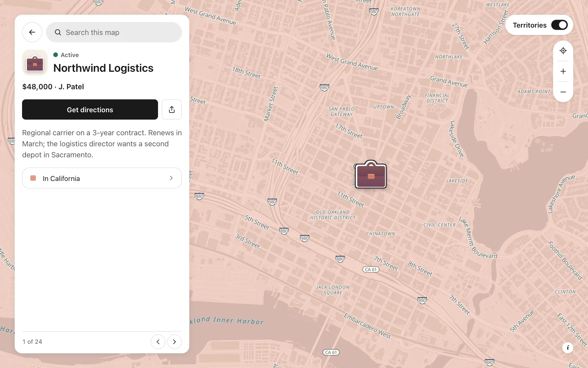The width and height of the screenshot is (588, 368).
Task: Select the briefcase marker on the map
Action: click(x=371, y=175)
